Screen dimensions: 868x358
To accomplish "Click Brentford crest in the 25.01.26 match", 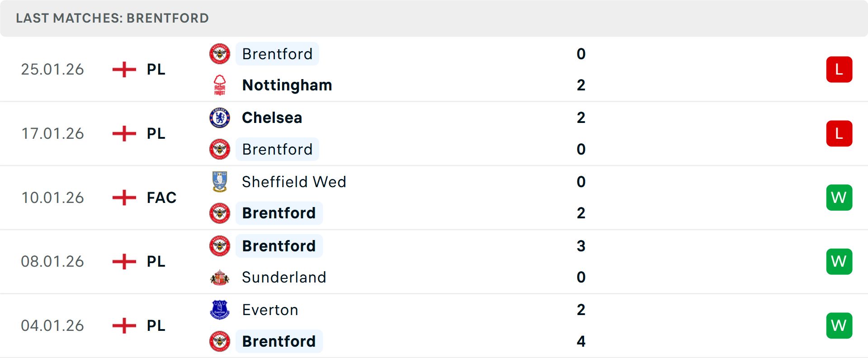I will [220, 54].
